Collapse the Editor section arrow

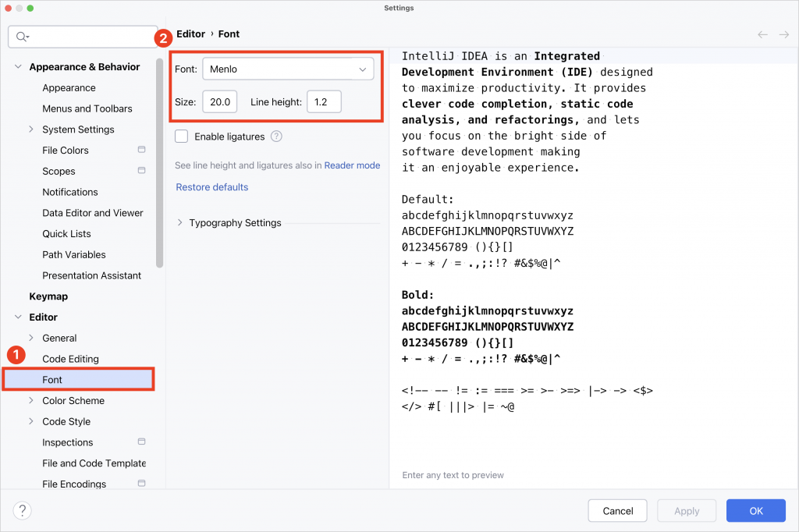(x=19, y=317)
